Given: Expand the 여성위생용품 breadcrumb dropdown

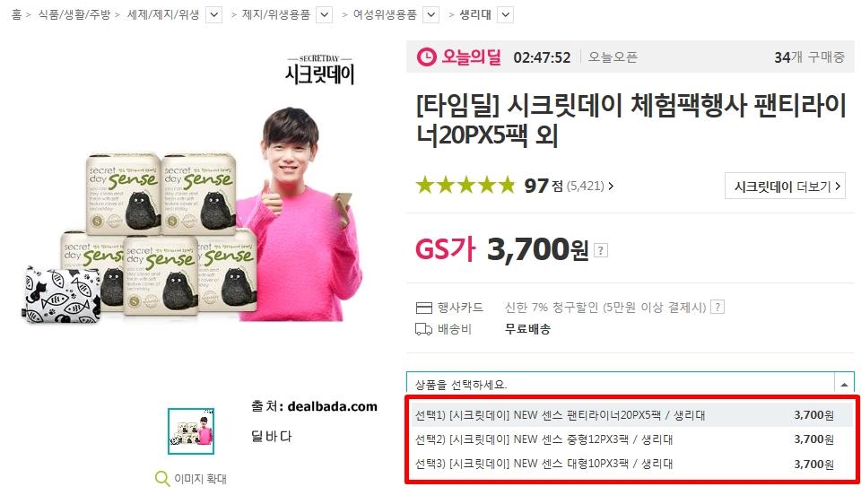Looking at the screenshot, I should [x=431, y=15].
